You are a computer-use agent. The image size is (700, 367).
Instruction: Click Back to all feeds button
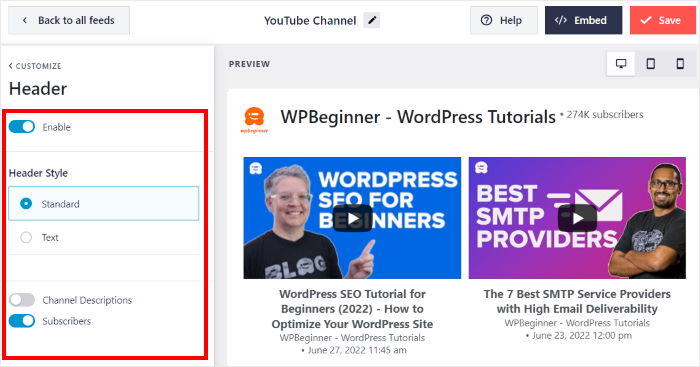tap(69, 21)
